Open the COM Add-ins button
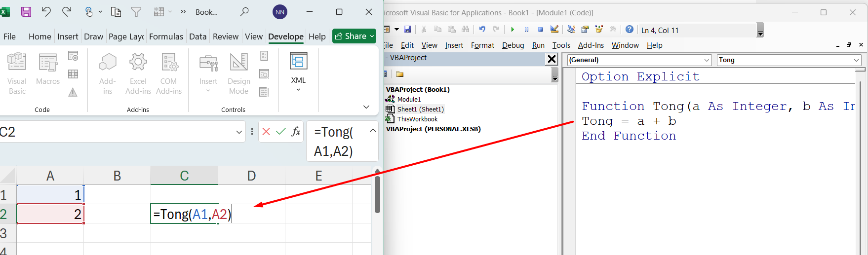Screen dimensions: 868x255 pyautogui.click(x=169, y=73)
